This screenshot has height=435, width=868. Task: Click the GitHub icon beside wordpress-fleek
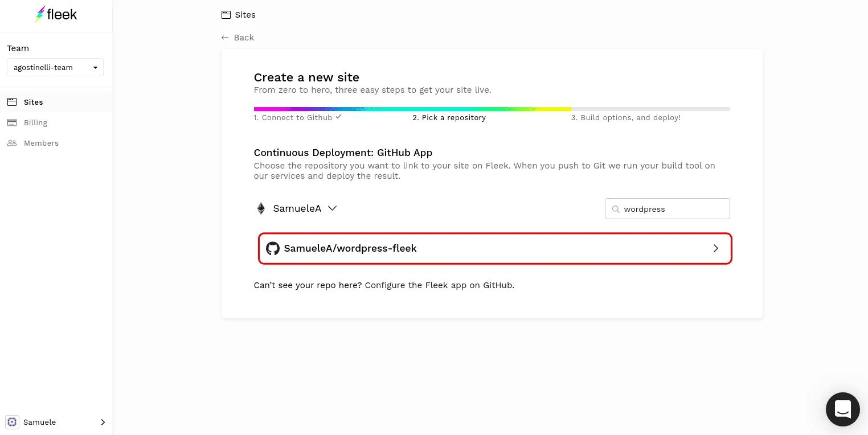click(x=273, y=248)
